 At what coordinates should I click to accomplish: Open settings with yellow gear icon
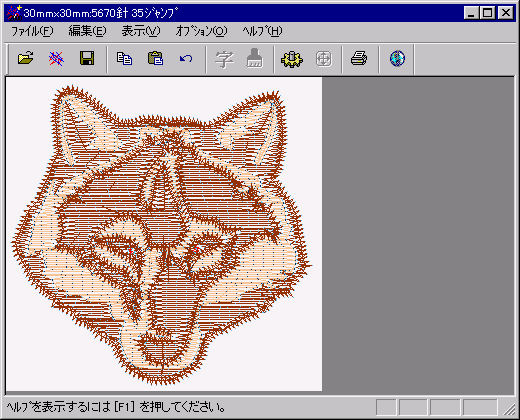click(292, 59)
